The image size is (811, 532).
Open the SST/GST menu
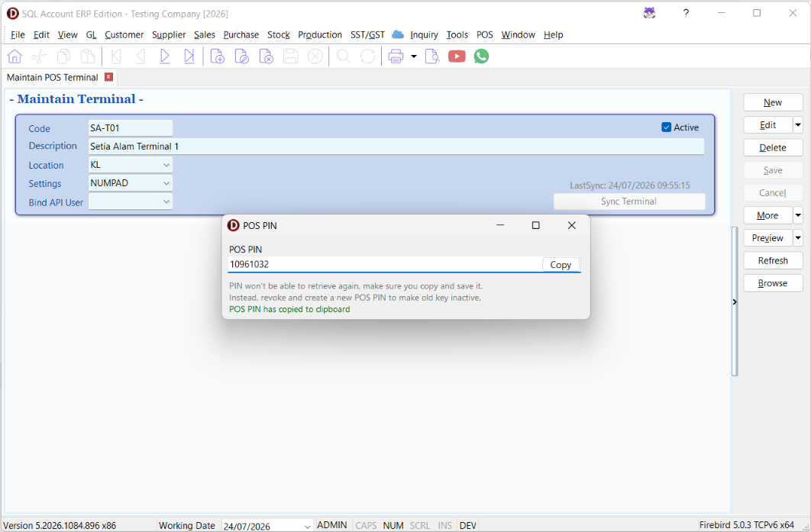click(x=367, y=34)
